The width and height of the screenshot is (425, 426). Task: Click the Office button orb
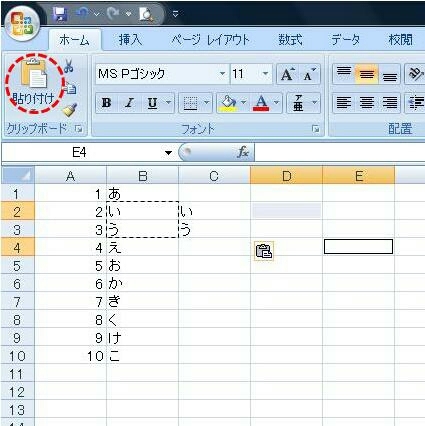click(x=22, y=24)
